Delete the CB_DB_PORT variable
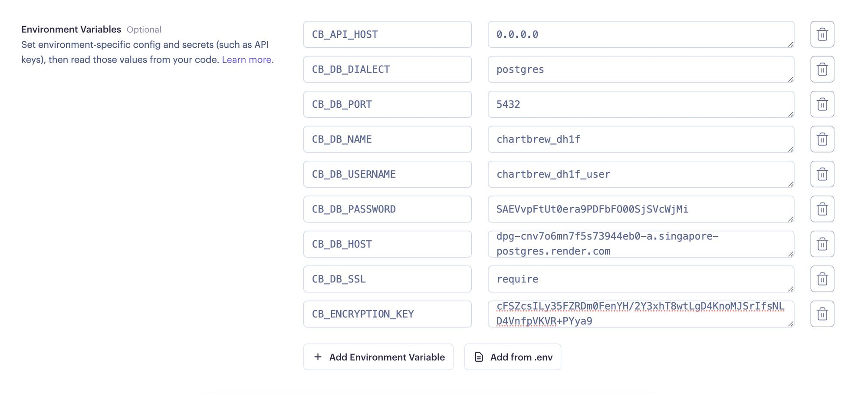The width and height of the screenshot is (868, 394). pyautogui.click(x=822, y=104)
